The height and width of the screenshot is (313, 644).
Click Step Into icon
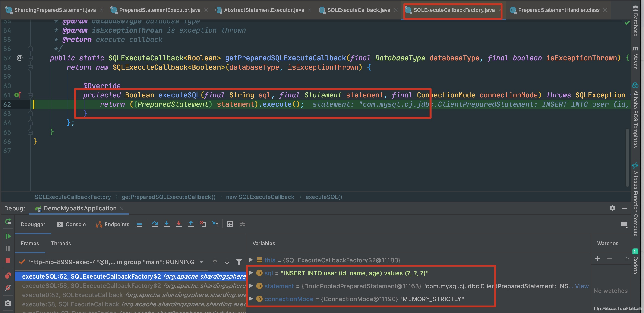167,224
